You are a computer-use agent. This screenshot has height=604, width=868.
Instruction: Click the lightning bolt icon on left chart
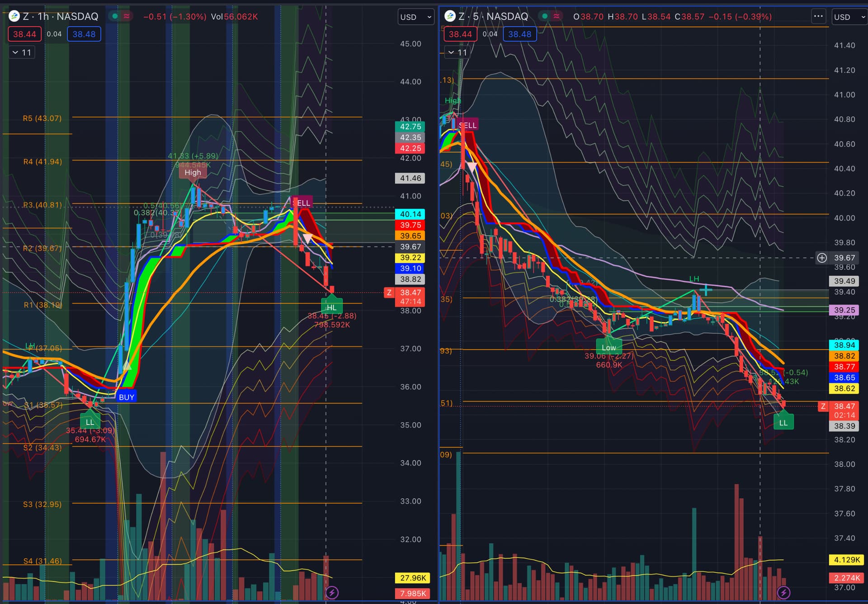(x=332, y=592)
